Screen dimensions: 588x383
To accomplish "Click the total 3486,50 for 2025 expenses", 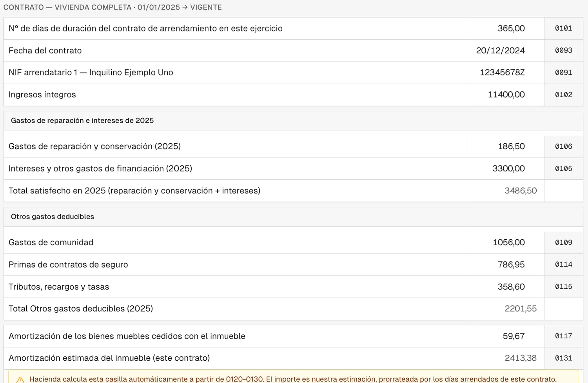I will tap(521, 191).
